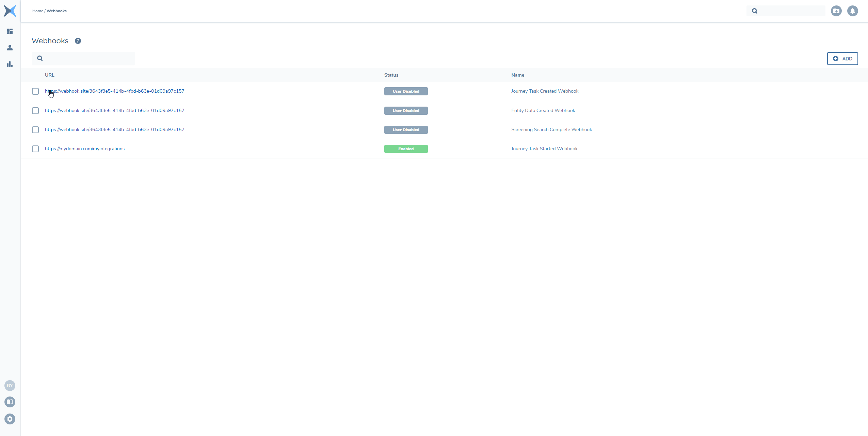Click the Webhooks list search field

tap(89, 59)
